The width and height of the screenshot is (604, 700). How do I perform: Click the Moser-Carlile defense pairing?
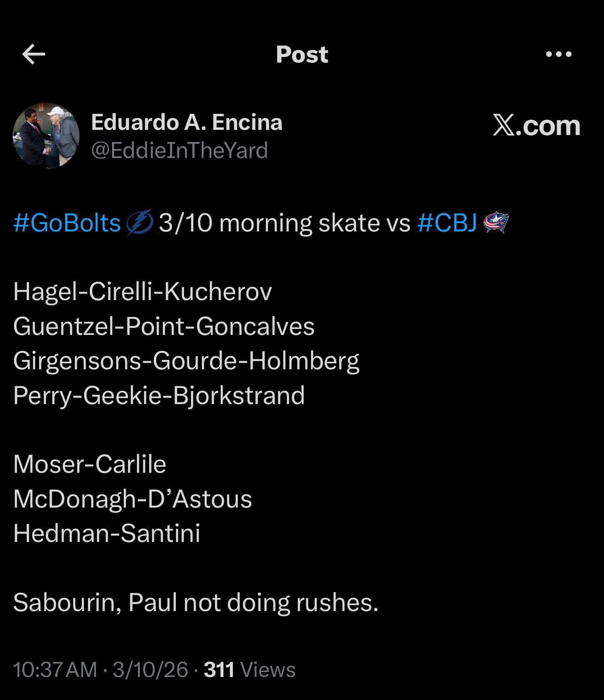(x=90, y=464)
